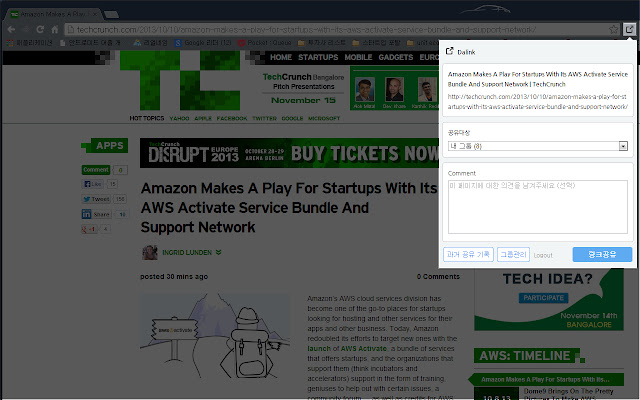Click the TechCrunch TC logo
This screenshot has height=400, width=640.
(x=180, y=80)
